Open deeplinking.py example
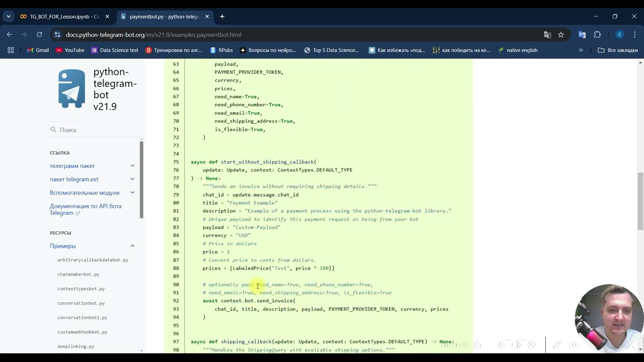This screenshot has width=644, height=362. pos(76,346)
